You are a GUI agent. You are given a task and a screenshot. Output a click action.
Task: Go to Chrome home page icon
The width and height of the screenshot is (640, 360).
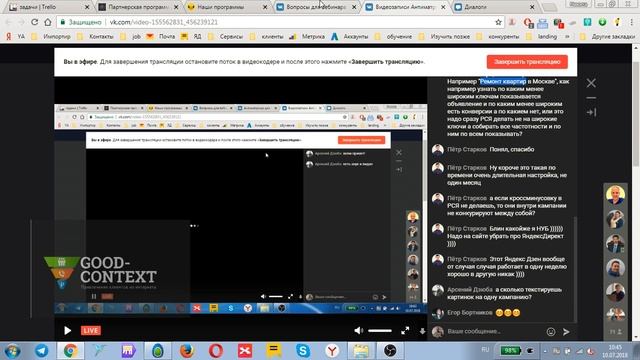48,22
